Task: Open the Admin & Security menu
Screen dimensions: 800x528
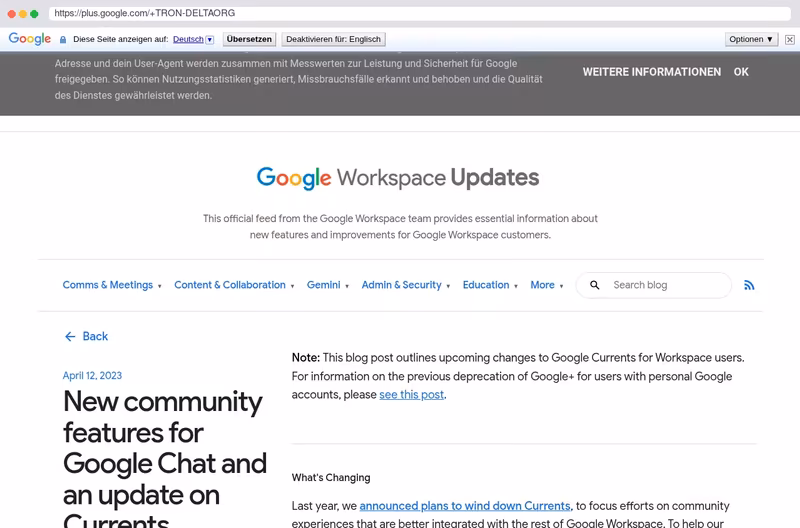Action: pyautogui.click(x=402, y=285)
